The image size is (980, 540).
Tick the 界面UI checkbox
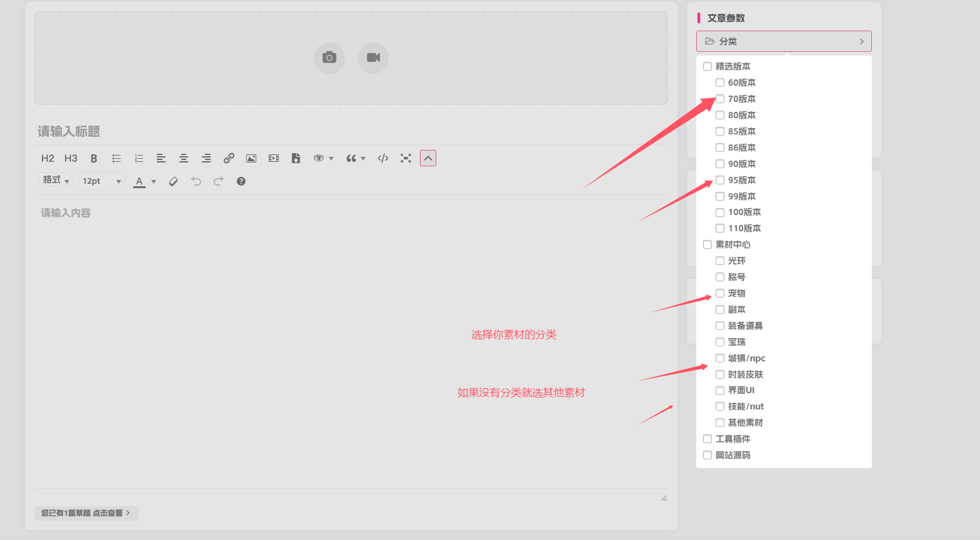point(720,390)
